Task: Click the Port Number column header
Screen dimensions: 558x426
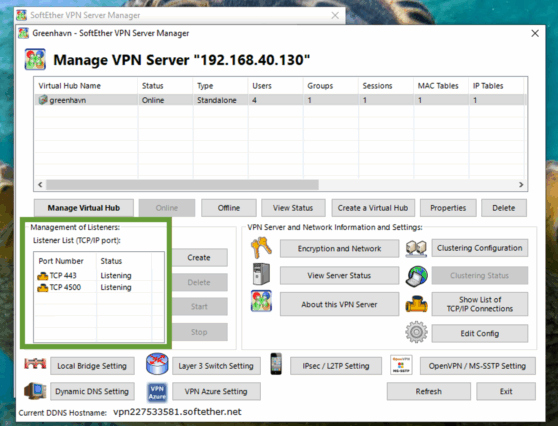Action: (x=65, y=261)
